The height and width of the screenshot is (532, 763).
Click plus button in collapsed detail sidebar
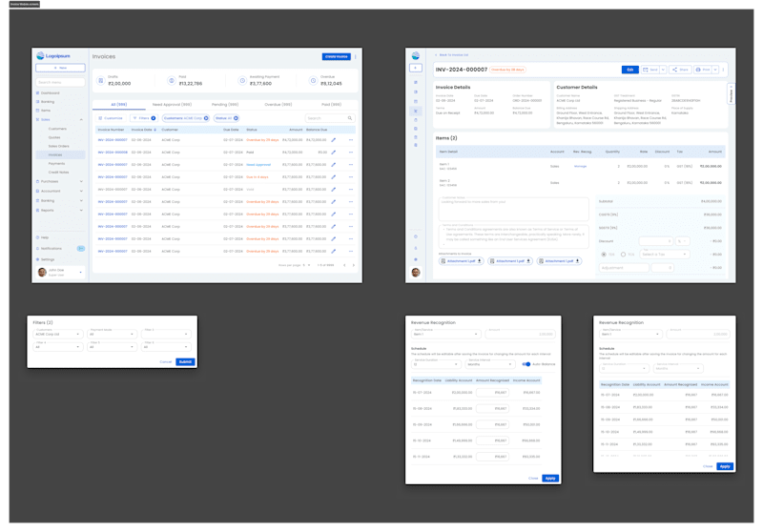coord(416,68)
